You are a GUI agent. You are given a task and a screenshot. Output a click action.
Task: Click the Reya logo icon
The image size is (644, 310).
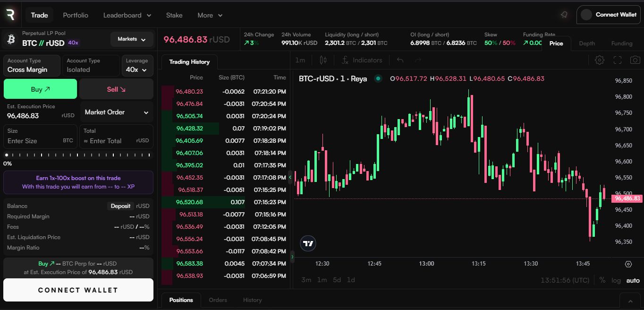click(x=10, y=15)
